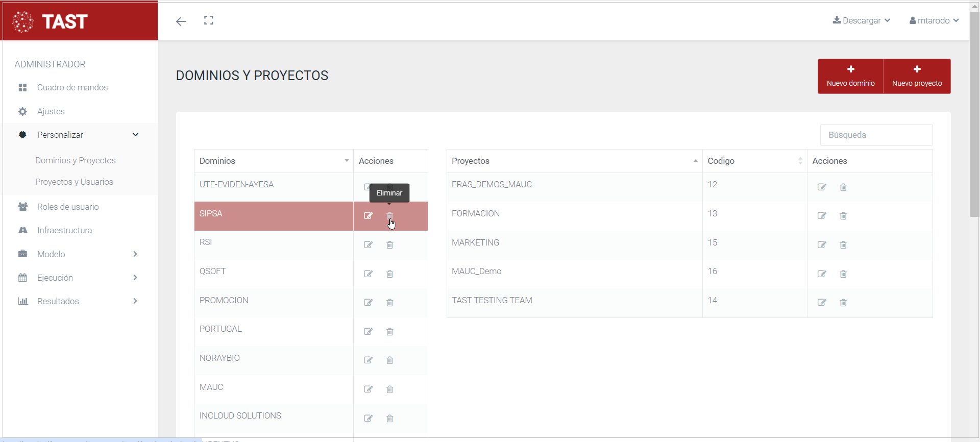Click the Nuevo dominio button

850,76
